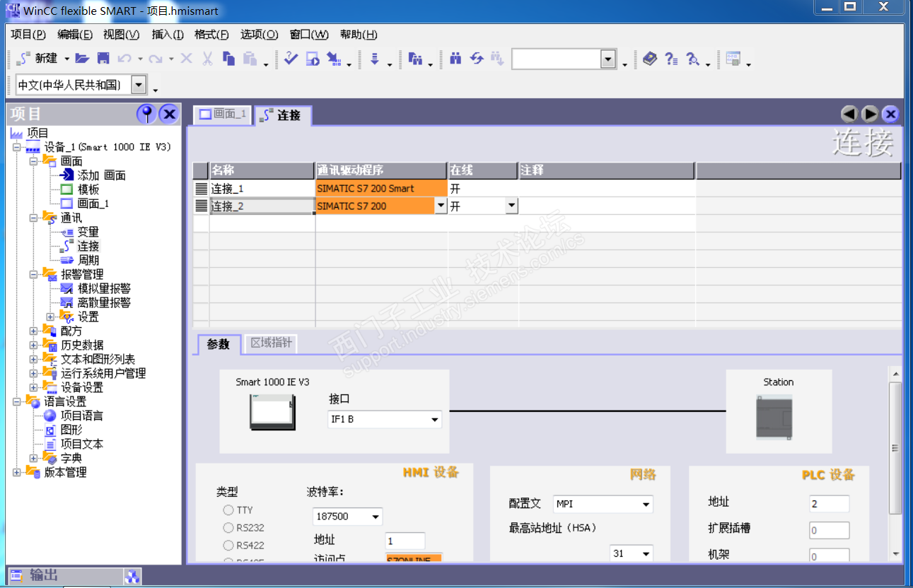
Task: Click the find binoculars icon
Action: click(x=455, y=59)
